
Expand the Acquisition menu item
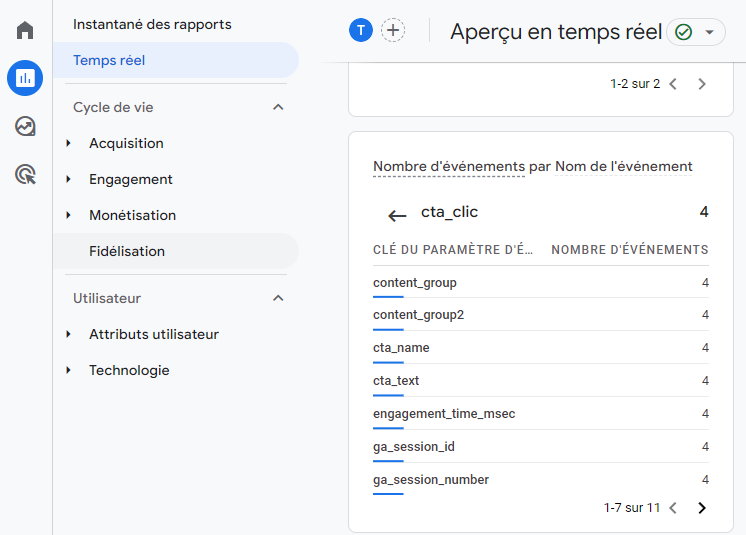126,143
